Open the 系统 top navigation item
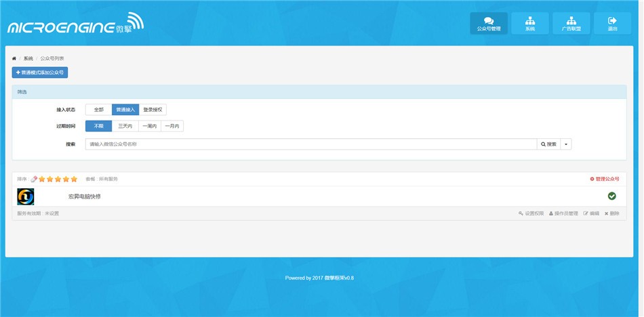Viewport: 644px width, 317px height. 529,23
